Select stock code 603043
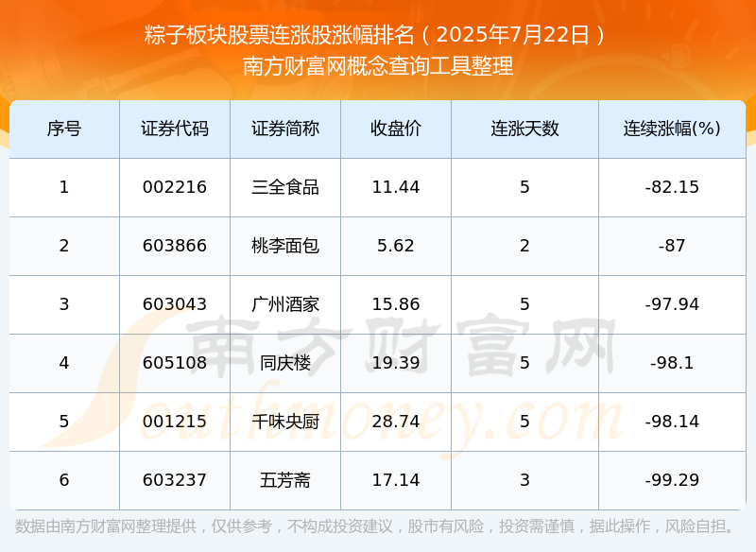Screen dimensions: 756x552 [175, 304]
